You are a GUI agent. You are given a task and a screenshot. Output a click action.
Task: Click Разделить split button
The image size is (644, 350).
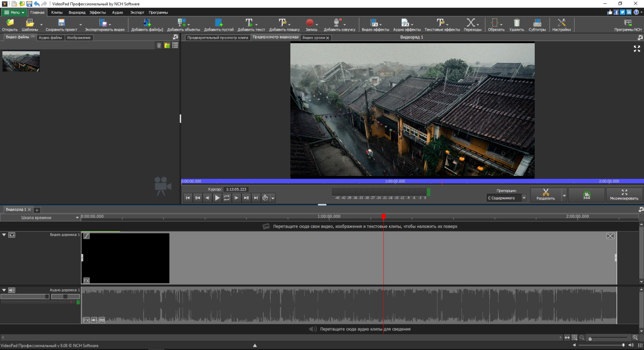tap(546, 195)
